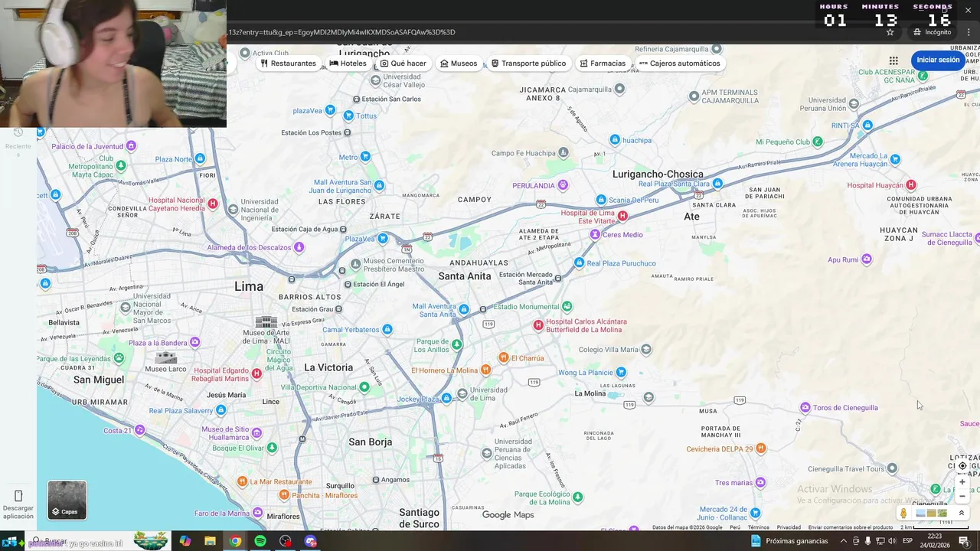980x551 pixels.
Task: Zoom in with the plus button
Action: 962,482
